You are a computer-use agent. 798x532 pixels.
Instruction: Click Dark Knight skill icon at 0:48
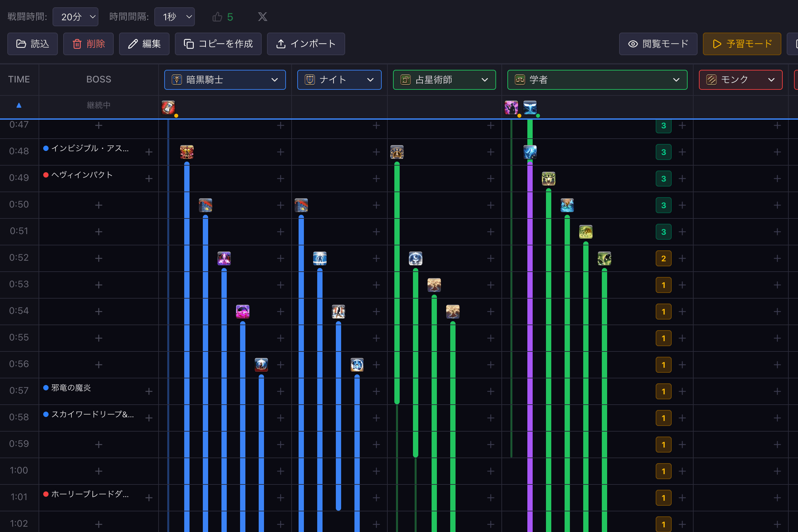187,152
